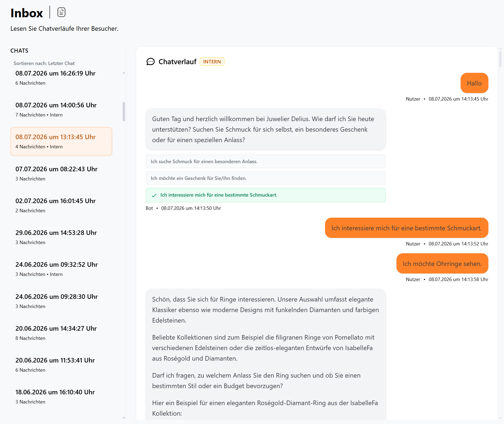Click the option 'Ich suche Schmuck für einen besonderen Anlass.'
The height and width of the screenshot is (424, 504).
(x=265, y=161)
